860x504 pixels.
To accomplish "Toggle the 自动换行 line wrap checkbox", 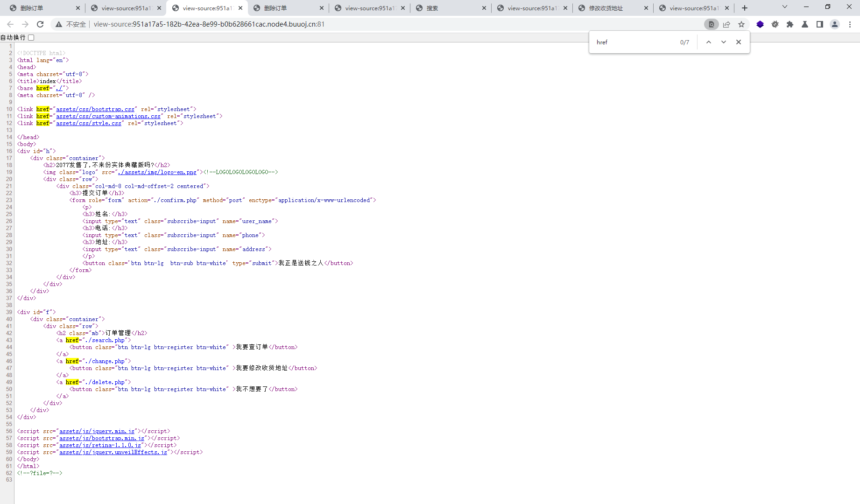I will pos(31,37).
